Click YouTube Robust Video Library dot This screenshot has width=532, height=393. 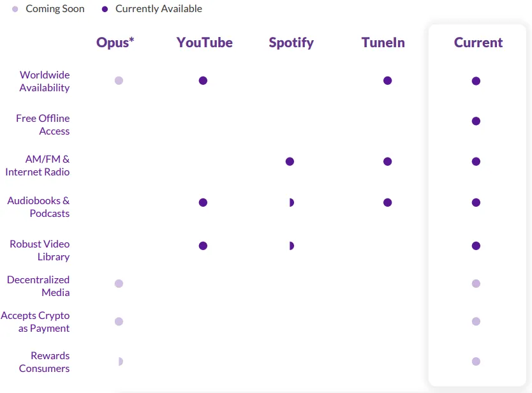(203, 246)
